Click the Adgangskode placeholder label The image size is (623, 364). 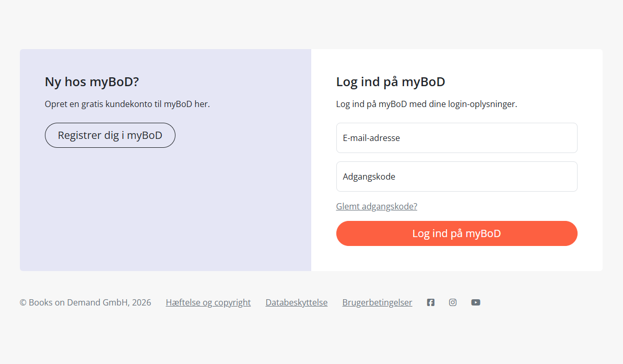(x=369, y=177)
